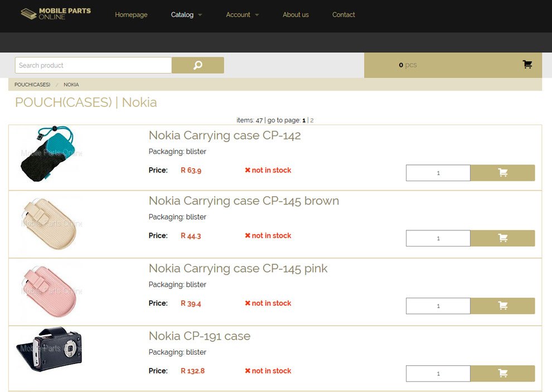This screenshot has width=552, height=392.
Task: Add Nokia CP-145 pink case to cart
Action: pos(502,306)
